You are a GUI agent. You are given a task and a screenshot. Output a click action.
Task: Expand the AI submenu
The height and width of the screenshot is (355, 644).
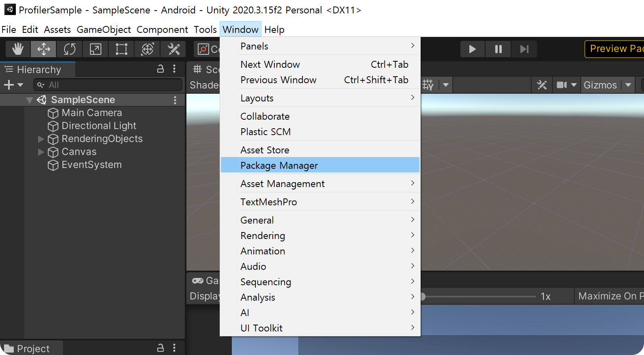320,313
